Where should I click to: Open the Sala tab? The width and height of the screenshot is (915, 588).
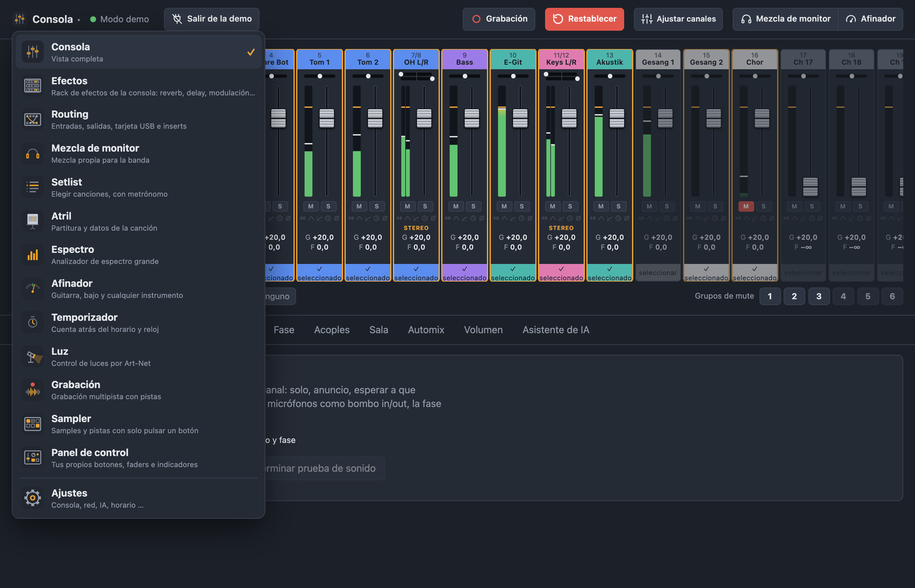click(378, 330)
